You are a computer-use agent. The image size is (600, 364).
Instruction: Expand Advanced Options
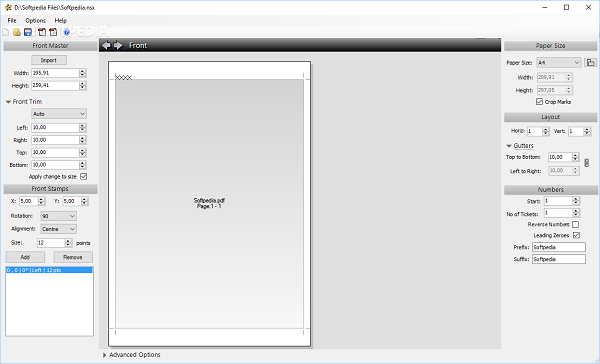[x=131, y=355]
